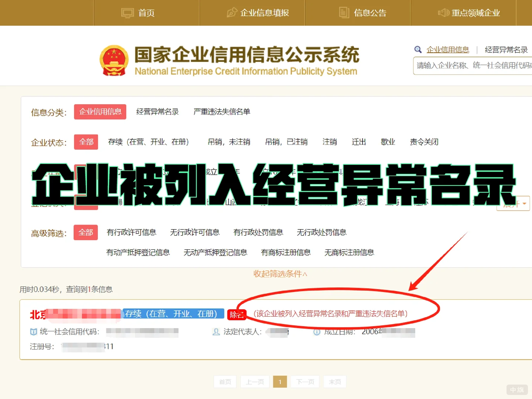Screen dimensions: 532x399
Task: Switch to the 经营异常名录 tab
Action: (158, 112)
